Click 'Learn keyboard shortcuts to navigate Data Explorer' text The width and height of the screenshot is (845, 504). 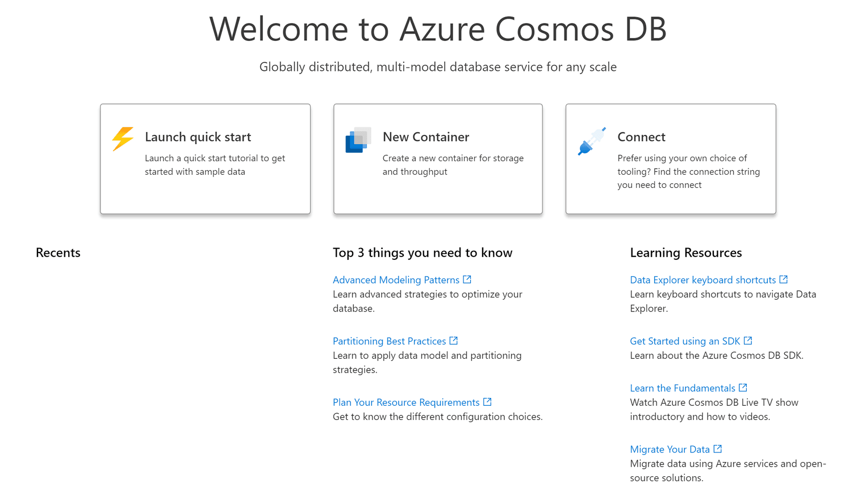[723, 301]
